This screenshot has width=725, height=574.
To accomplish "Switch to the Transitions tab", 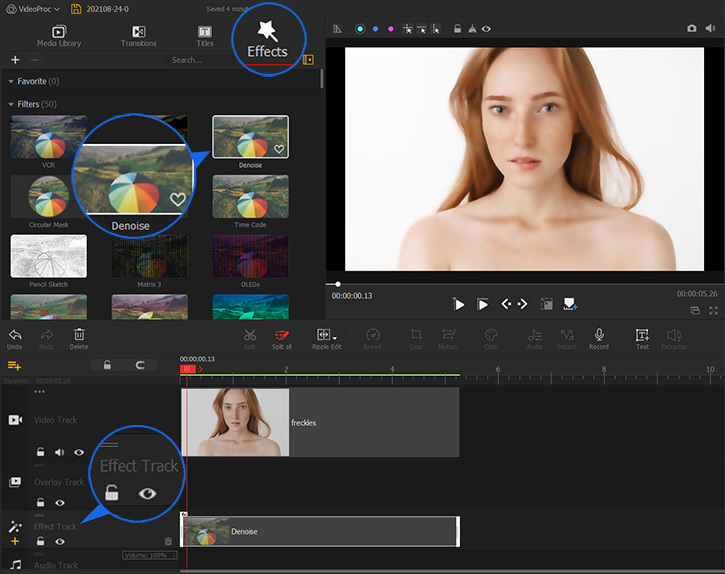I will [x=138, y=36].
